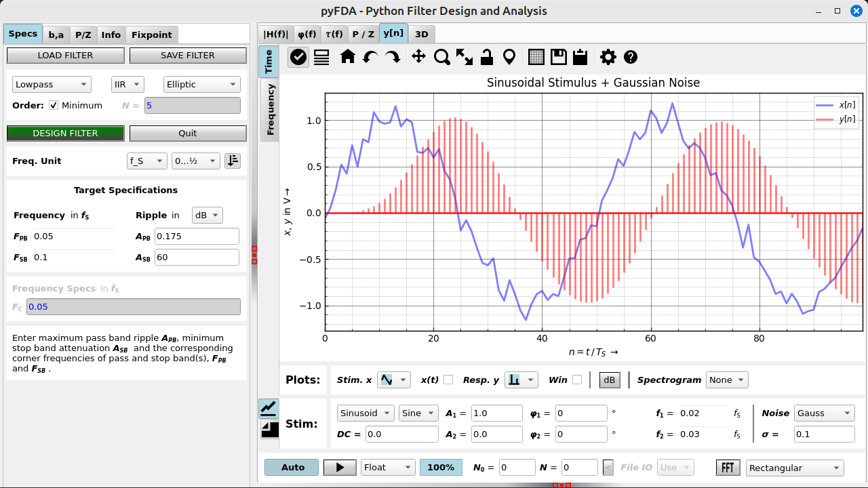Go back to previous view arrow
The height and width of the screenshot is (488, 868).
[x=370, y=57]
